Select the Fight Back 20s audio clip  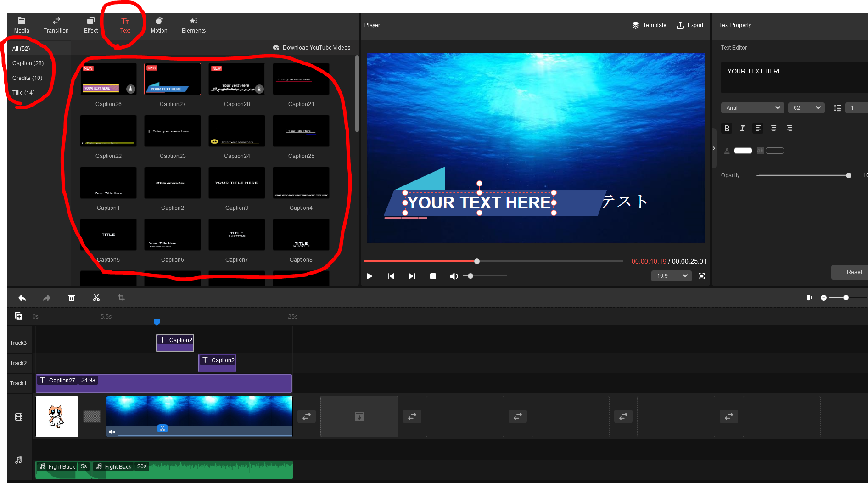192,470
